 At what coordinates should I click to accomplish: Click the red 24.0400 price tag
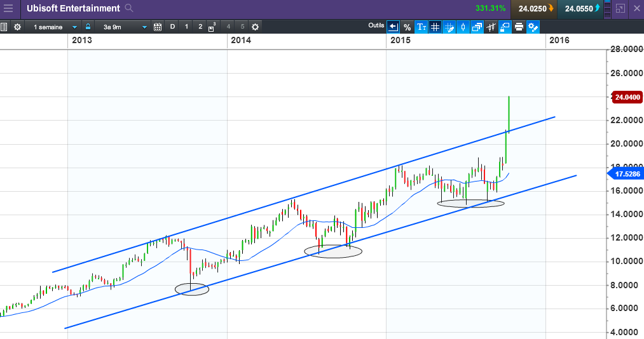[627, 97]
